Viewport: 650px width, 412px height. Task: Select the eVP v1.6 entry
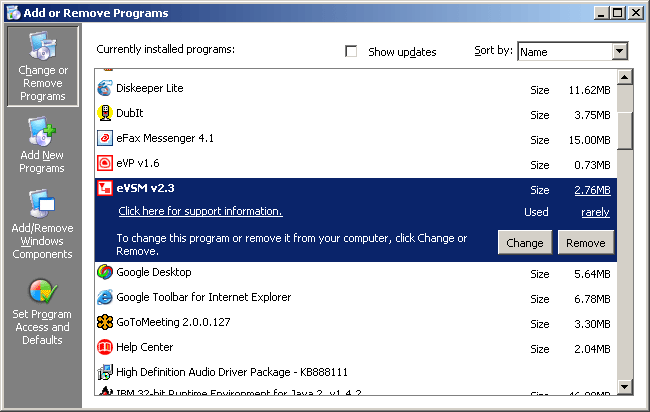[356, 163]
